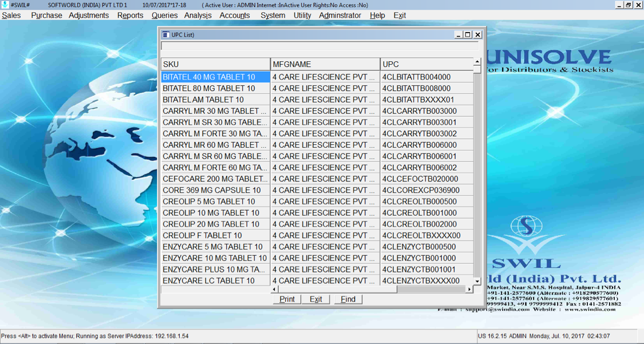Click UPC cell 4CLCARRYTB003000
Viewport: 644px width, 344px height.
click(x=427, y=111)
